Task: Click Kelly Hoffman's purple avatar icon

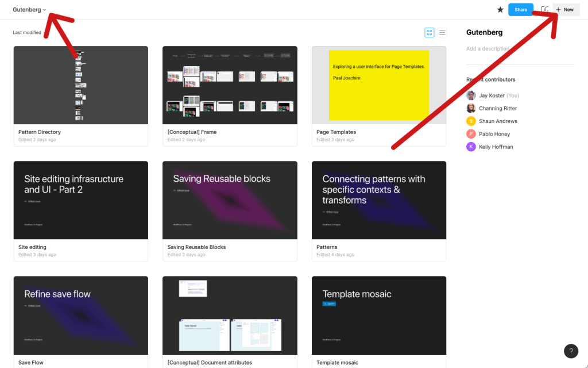Action: click(471, 147)
